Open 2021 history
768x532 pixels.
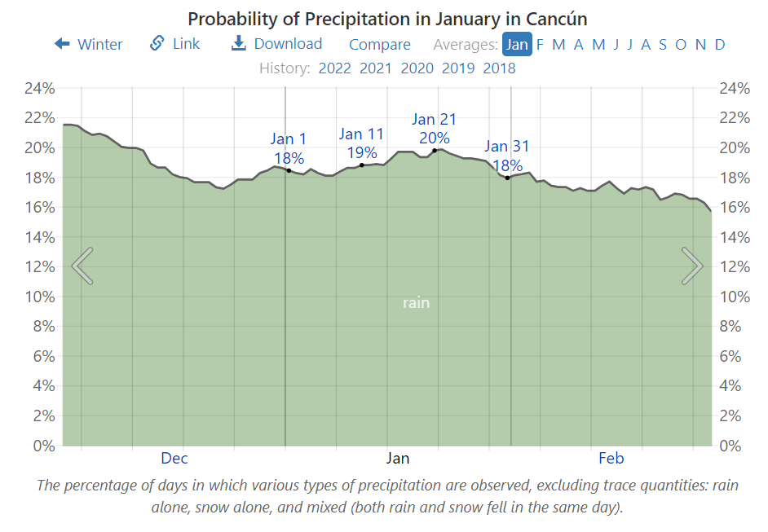tap(376, 68)
